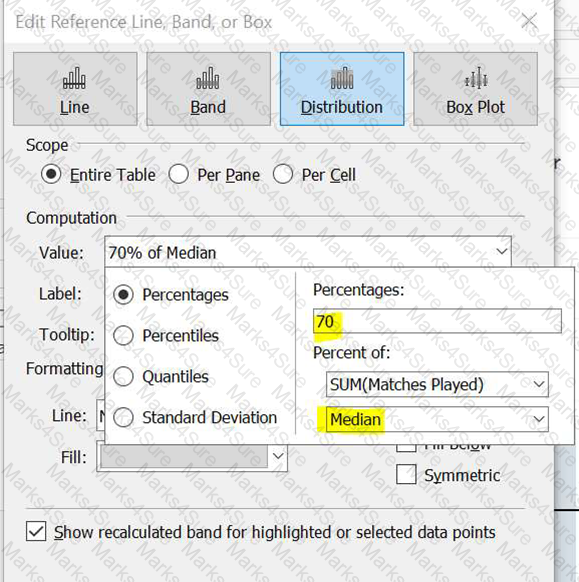579x582 pixels.
Task: Enable the Symmetric checkbox
Action: [406, 474]
